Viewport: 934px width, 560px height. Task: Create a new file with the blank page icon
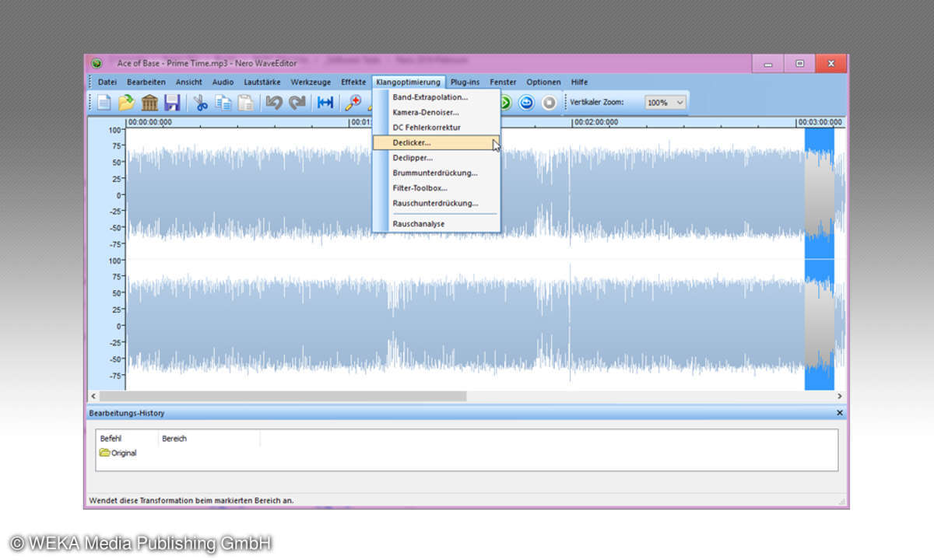104,102
